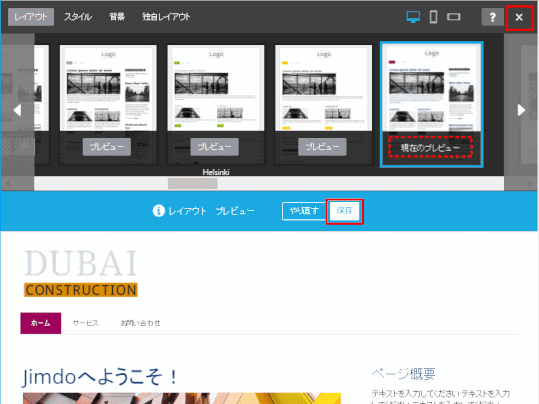Click the horizontal scrollbar thumb under layouts
Viewport: 539px width, 404px height.
[x=192, y=183]
